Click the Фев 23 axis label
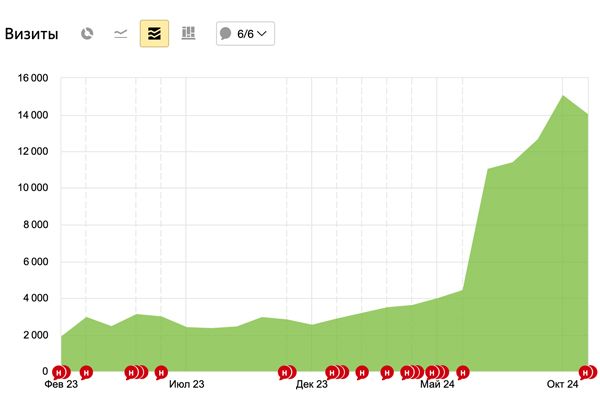This screenshot has width=600, height=400. tap(61, 384)
